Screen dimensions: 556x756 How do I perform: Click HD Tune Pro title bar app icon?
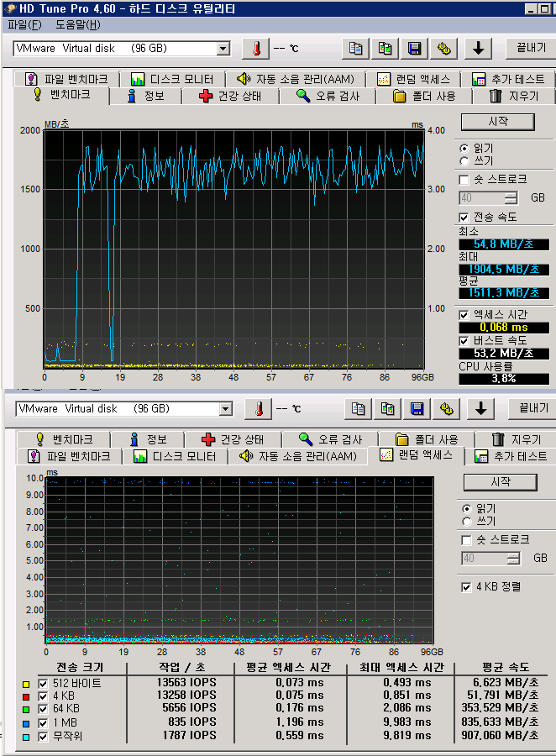tap(9, 8)
